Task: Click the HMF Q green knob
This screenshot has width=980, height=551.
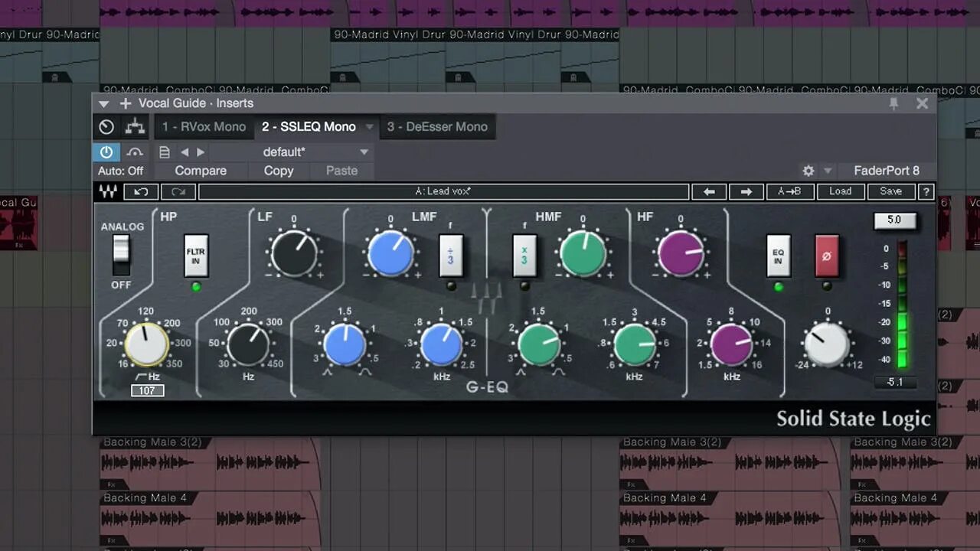Action: click(539, 344)
